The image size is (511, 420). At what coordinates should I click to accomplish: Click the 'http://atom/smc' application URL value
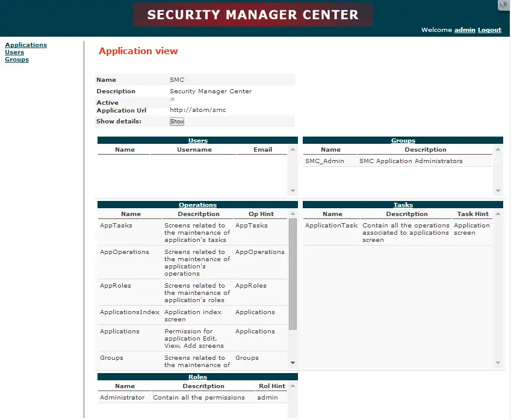pos(198,110)
